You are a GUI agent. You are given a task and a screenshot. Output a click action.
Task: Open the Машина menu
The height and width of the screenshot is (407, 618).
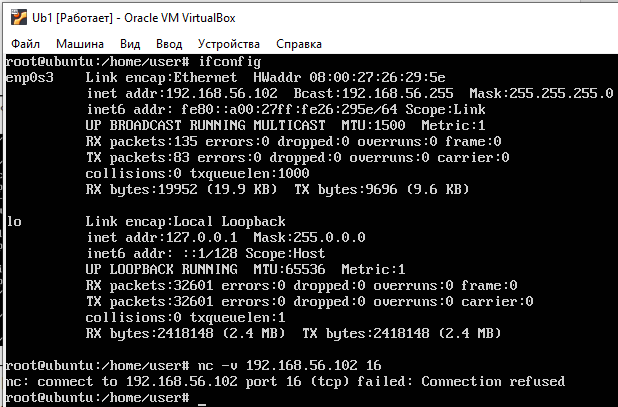[x=80, y=44]
